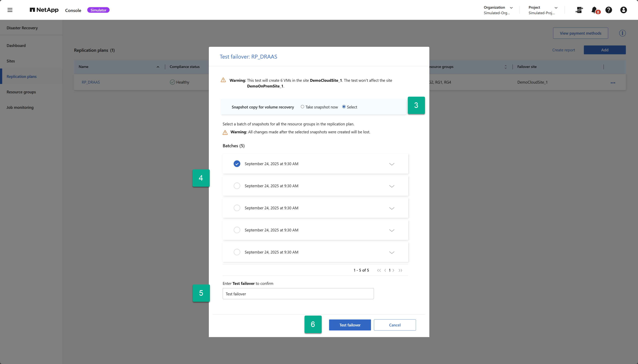Click the agents/connector icon in header
Image resolution: width=638 pixels, height=364 pixels.
(x=579, y=10)
